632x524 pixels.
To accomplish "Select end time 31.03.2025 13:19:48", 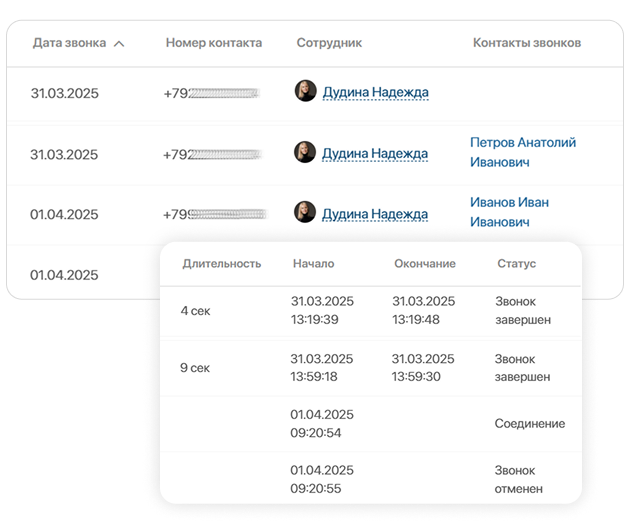I will point(424,310).
